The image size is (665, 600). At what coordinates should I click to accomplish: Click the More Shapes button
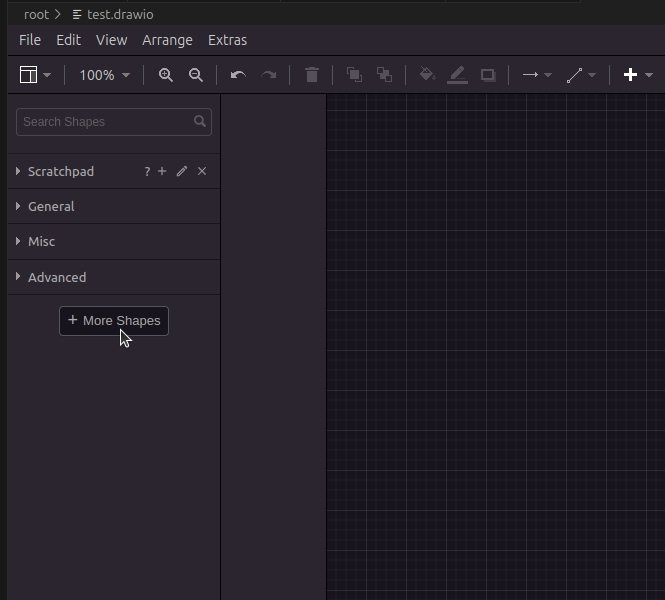coord(114,321)
